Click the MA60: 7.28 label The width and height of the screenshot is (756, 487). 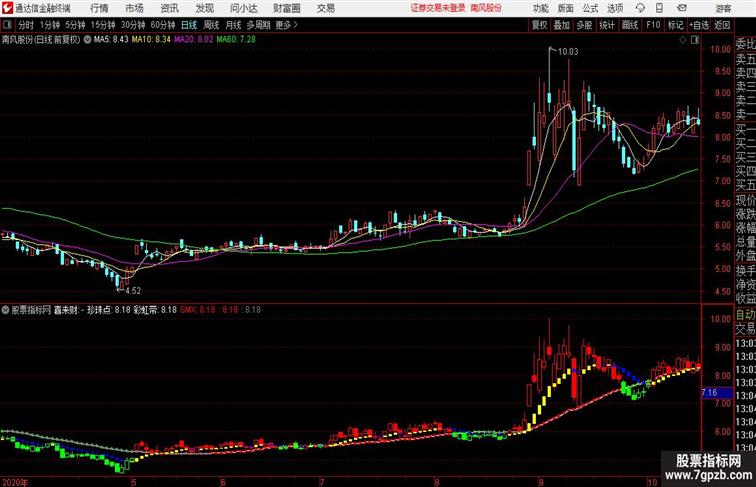click(x=236, y=40)
